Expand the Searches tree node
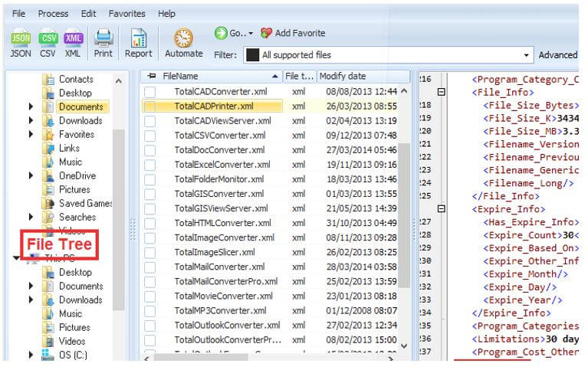This screenshot has height=370, width=588. pyautogui.click(x=31, y=217)
